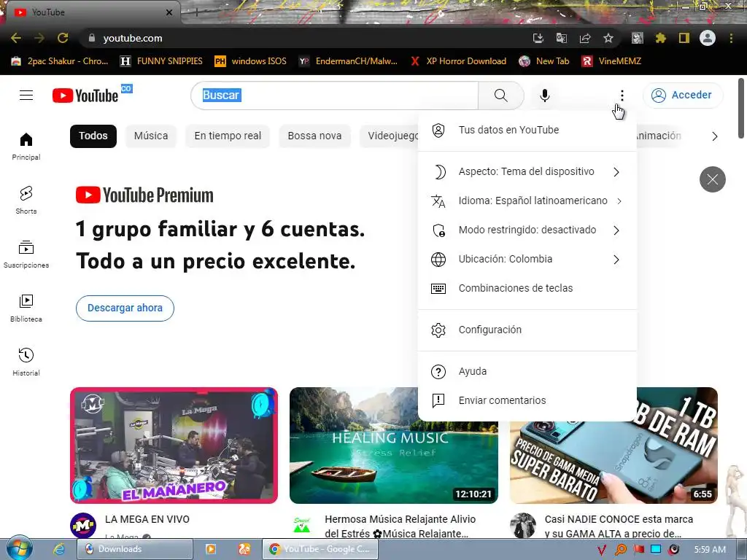
Task: Bookmark this page with the star icon
Action: 608,38
